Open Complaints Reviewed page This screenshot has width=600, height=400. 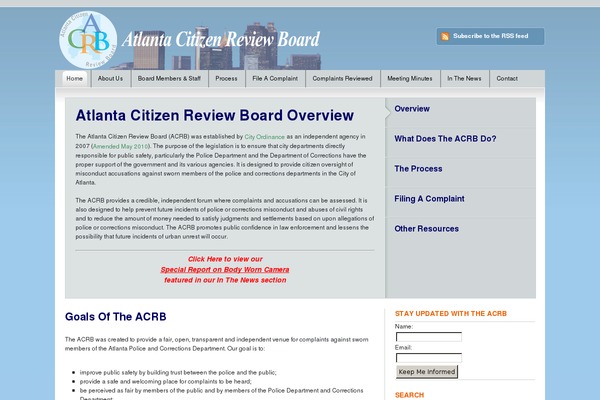(342, 78)
